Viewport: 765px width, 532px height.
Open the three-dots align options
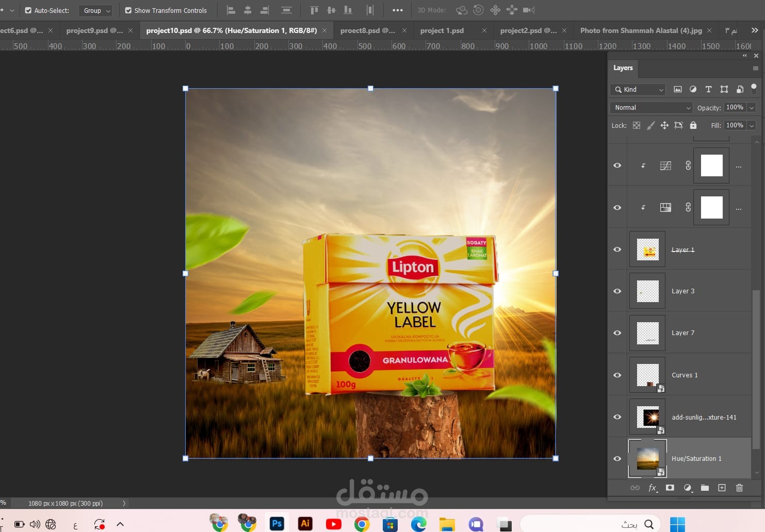coord(398,10)
